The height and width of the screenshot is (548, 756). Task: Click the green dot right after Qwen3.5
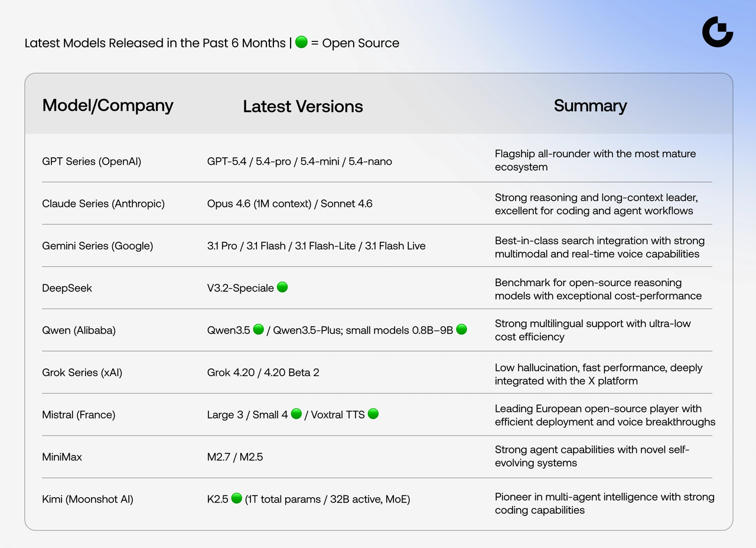[258, 329]
